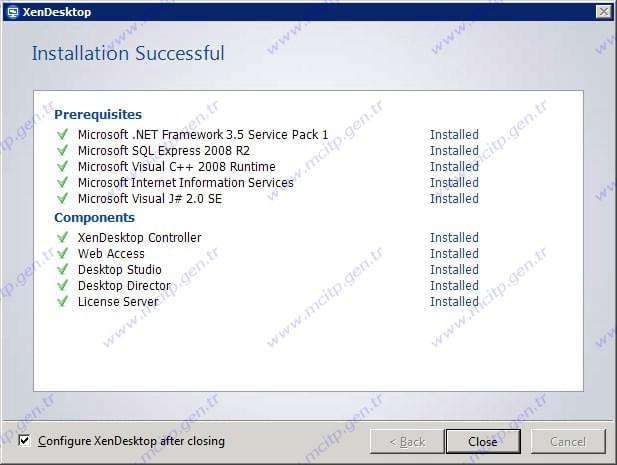This screenshot has width=617, height=465.
Task: Click Installed status for Visual J# 2.0 SE
Action: (454, 199)
